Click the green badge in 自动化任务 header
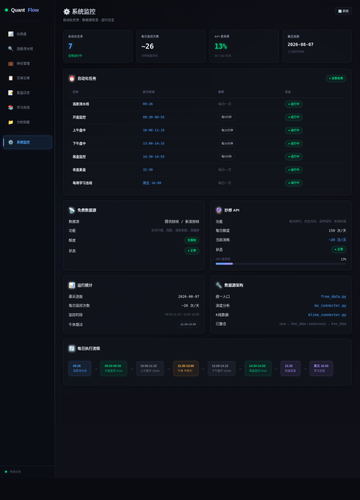The image size is (360, 500). coord(336,78)
